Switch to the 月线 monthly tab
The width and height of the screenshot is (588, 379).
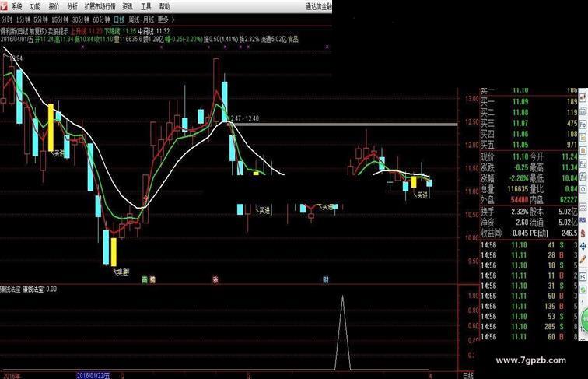pyautogui.click(x=149, y=19)
